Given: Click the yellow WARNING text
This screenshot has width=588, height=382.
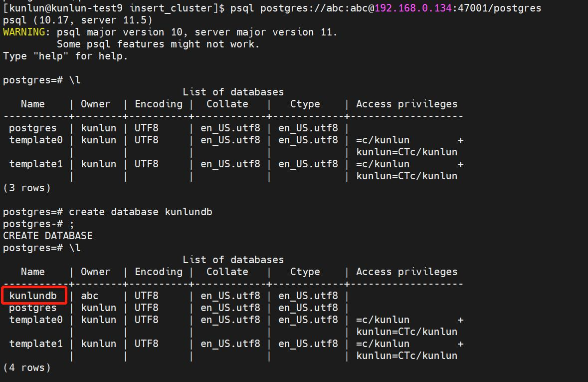Looking at the screenshot, I should 24,32.
